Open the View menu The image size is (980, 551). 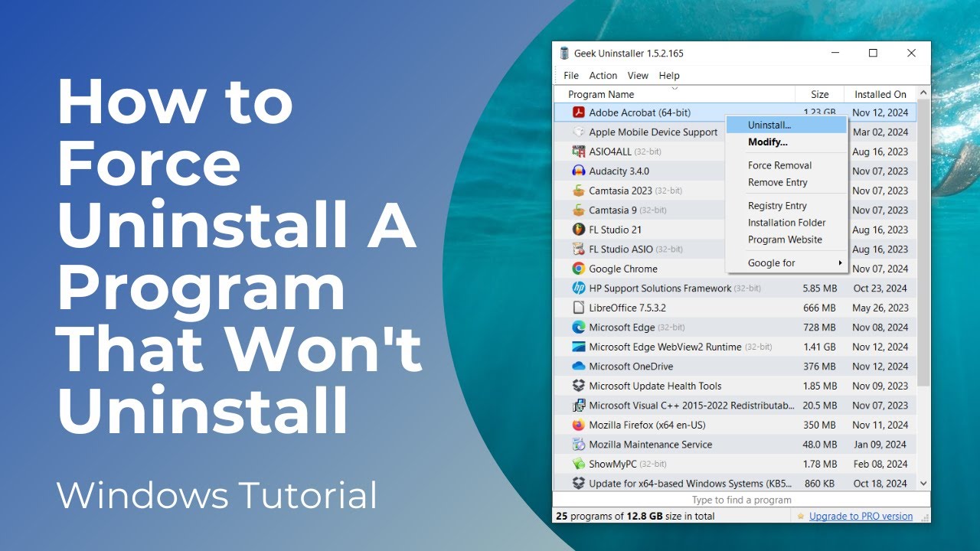[x=638, y=76]
